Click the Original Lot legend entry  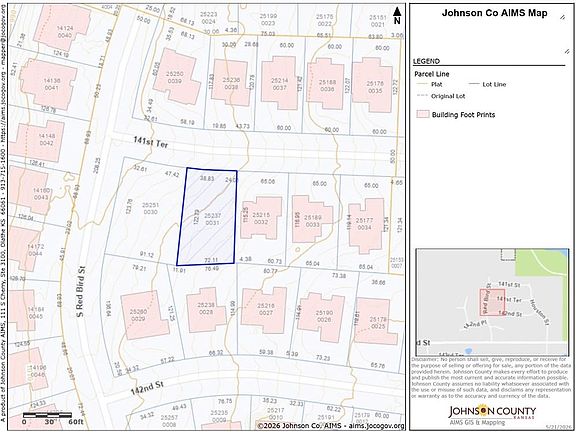[441, 96]
